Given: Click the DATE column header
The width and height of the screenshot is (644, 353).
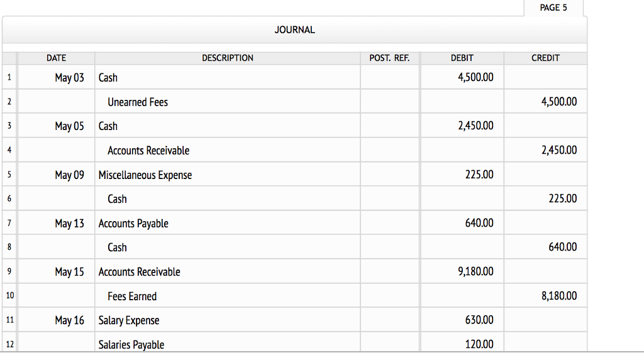Looking at the screenshot, I should [x=56, y=58].
